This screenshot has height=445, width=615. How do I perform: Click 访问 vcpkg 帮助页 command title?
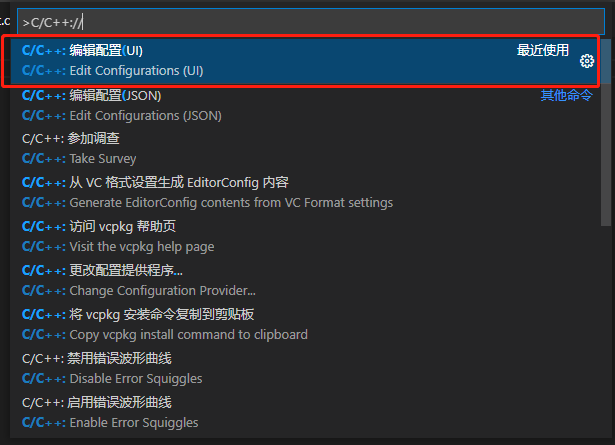122,226
